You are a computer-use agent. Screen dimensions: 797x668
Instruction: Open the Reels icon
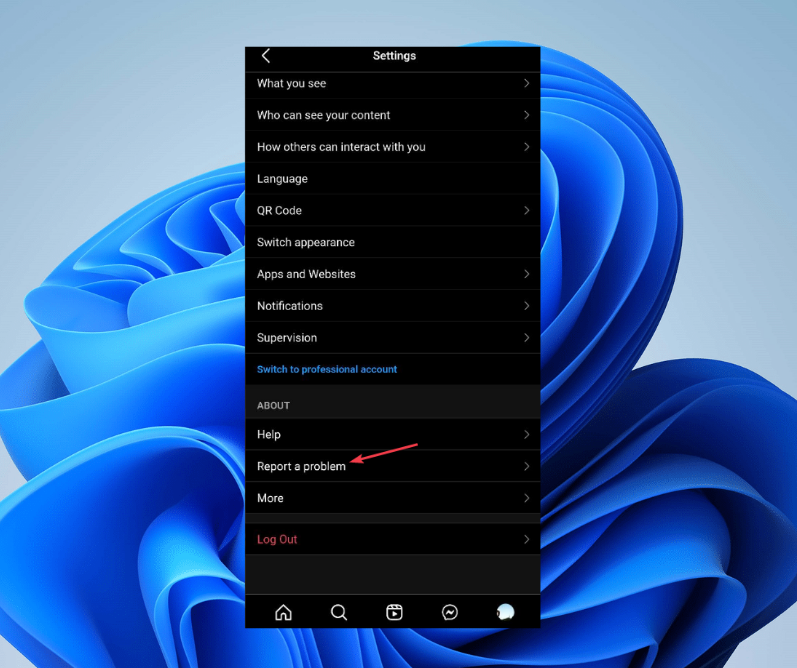[394, 612]
